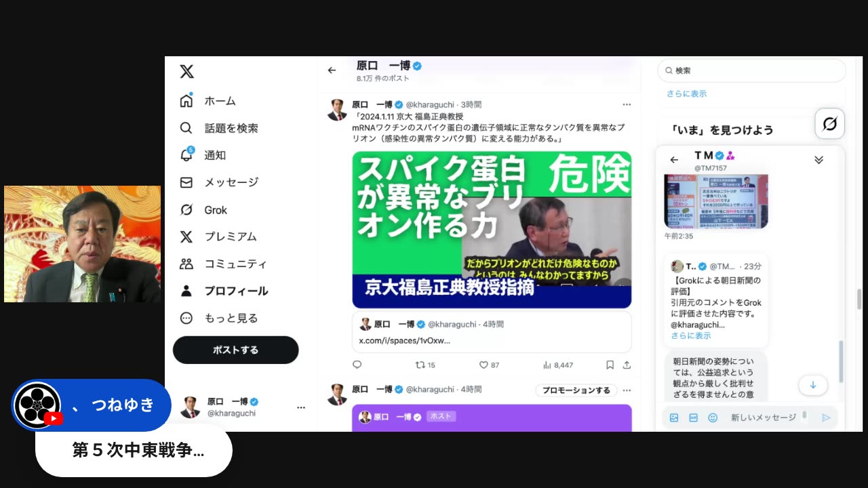The height and width of the screenshot is (488, 868).
Task: Open more options on the 4時間 post
Action: click(627, 390)
